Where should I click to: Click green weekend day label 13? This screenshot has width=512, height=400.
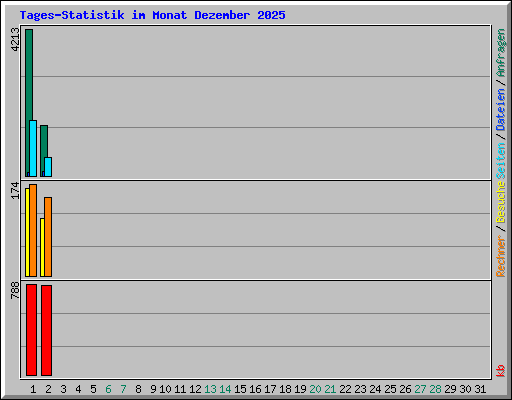[x=210, y=389]
